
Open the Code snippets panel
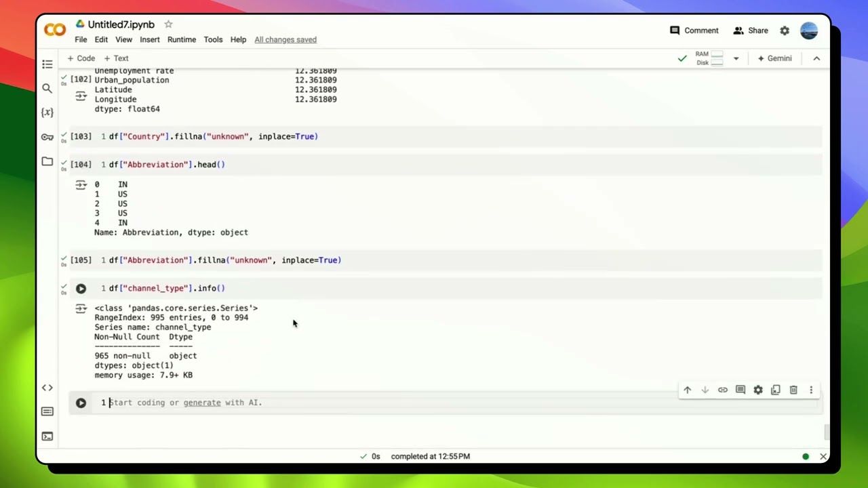click(x=47, y=388)
